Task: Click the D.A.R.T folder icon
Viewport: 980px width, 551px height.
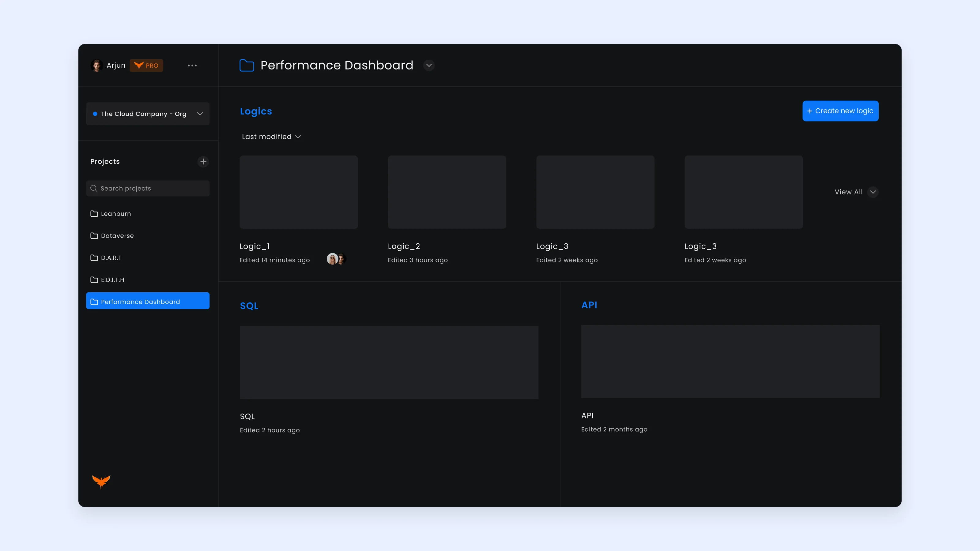Action: (x=94, y=258)
